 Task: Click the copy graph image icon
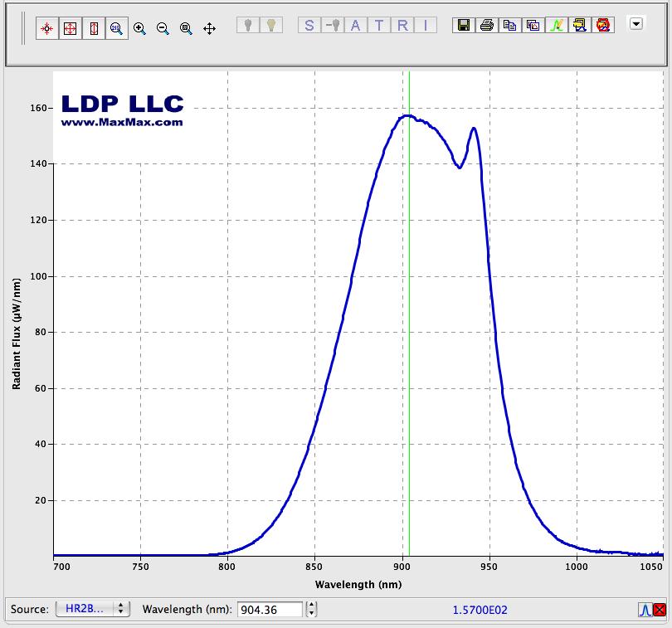point(533,25)
